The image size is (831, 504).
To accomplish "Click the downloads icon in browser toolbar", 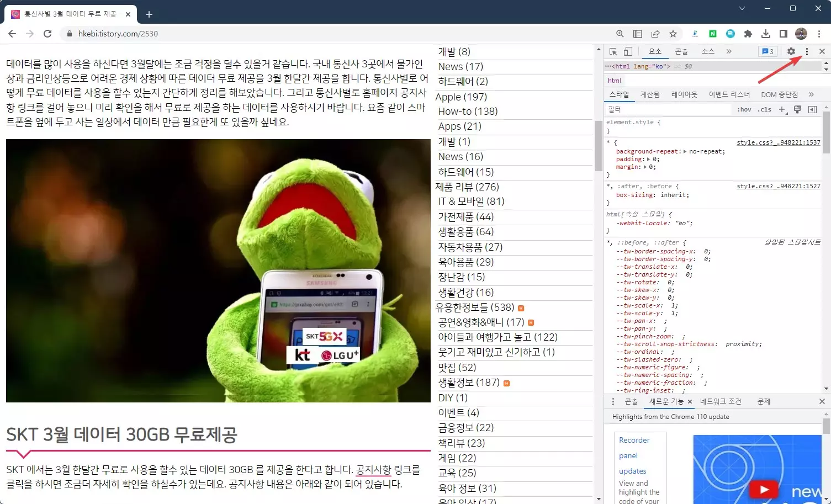I will pyautogui.click(x=766, y=34).
